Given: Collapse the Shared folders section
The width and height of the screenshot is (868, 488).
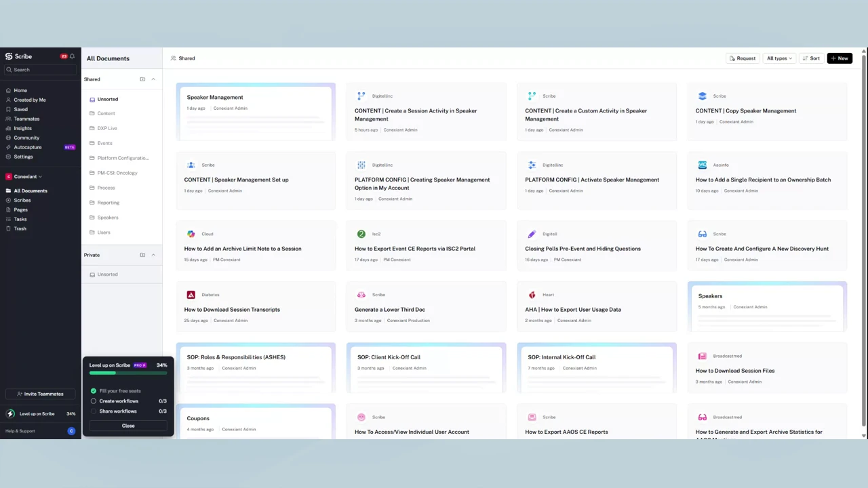Looking at the screenshot, I should pos(153,79).
